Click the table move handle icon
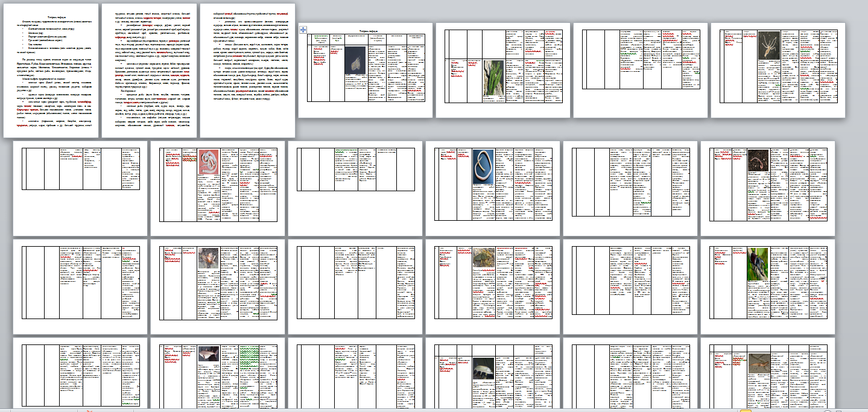Viewport: 868px width, 412px height. (x=303, y=29)
